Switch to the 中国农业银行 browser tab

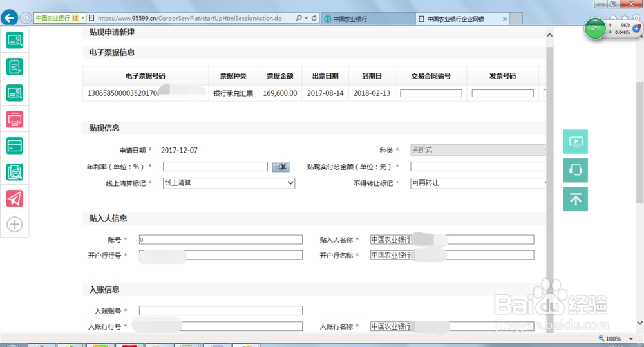click(368, 19)
